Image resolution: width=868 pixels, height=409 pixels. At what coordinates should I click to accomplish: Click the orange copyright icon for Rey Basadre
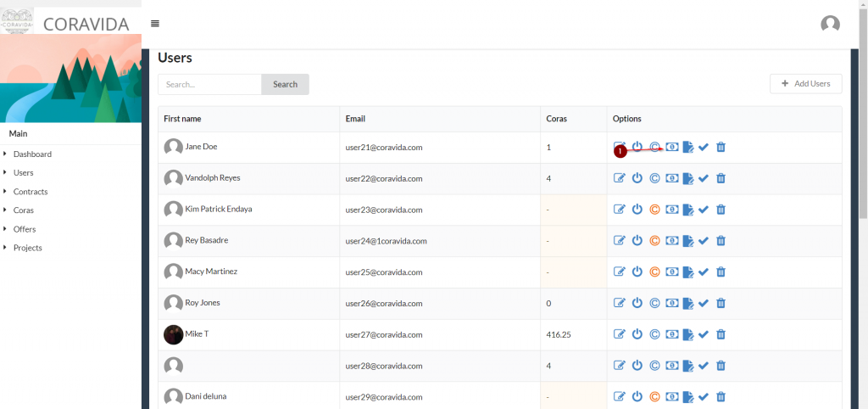(x=654, y=241)
